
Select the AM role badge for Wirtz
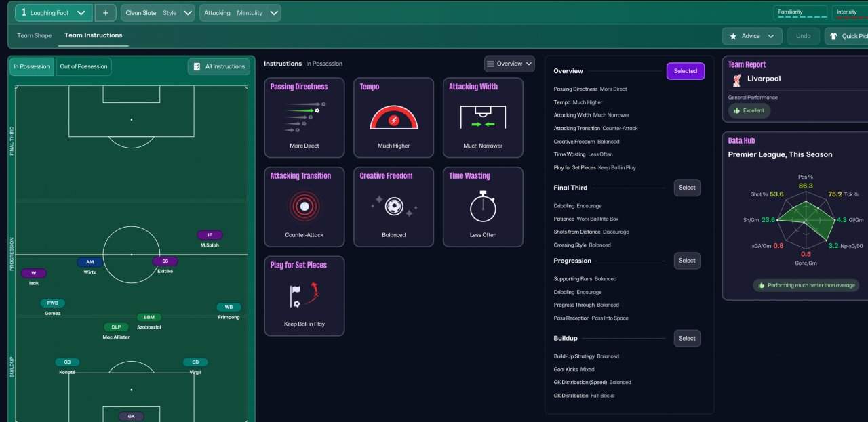90,262
